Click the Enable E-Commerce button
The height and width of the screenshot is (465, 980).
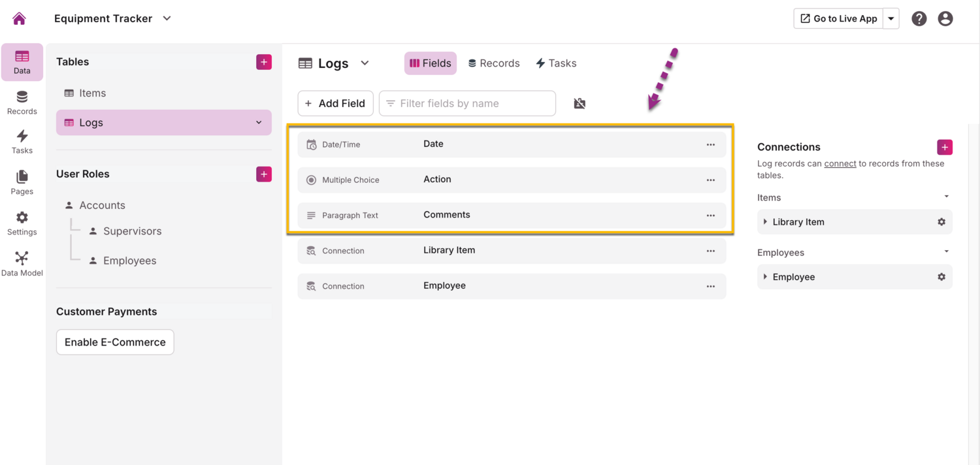115,342
